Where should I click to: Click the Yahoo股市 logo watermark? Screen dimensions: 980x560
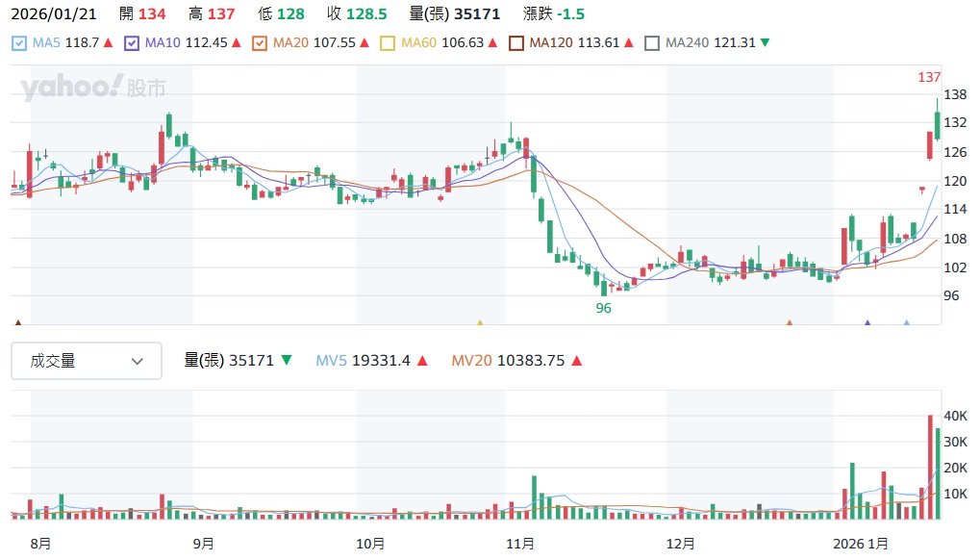point(93,89)
